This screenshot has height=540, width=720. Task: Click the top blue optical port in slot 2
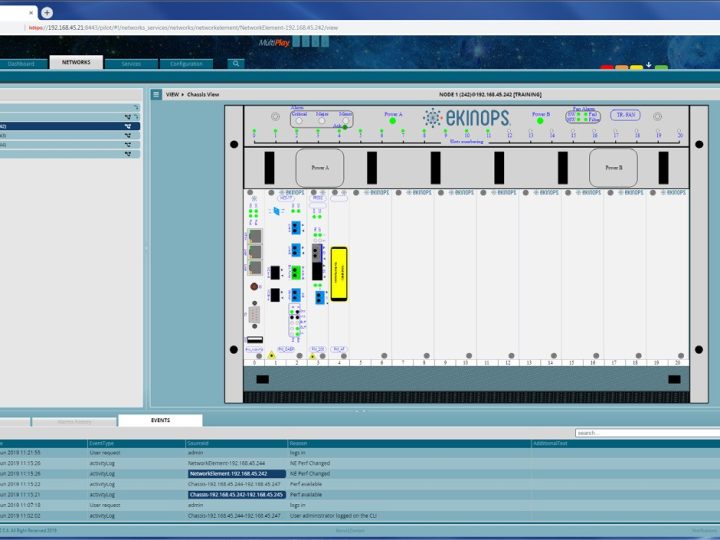(296, 228)
